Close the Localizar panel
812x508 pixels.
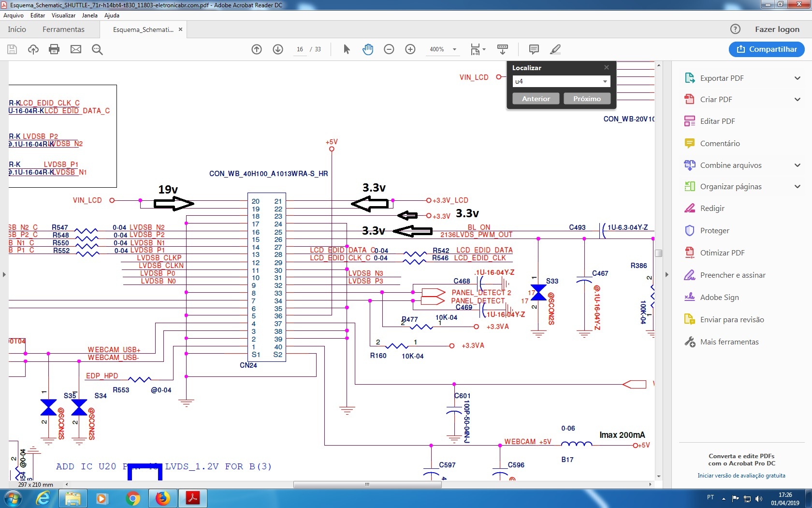[x=607, y=67]
